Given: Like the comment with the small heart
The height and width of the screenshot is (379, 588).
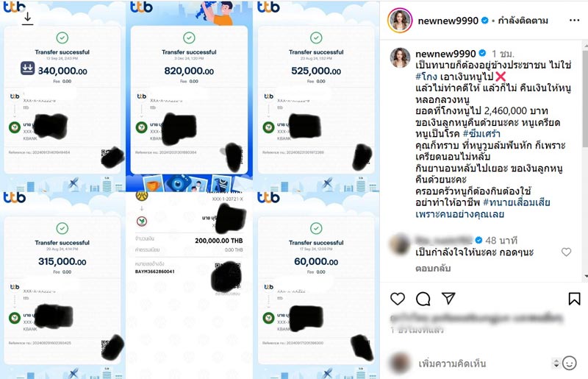Looking at the screenshot, I should [x=566, y=252].
